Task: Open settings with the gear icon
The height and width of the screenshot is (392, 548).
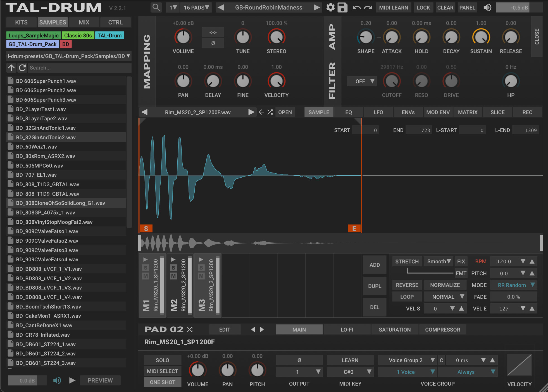Action: [330, 8]
